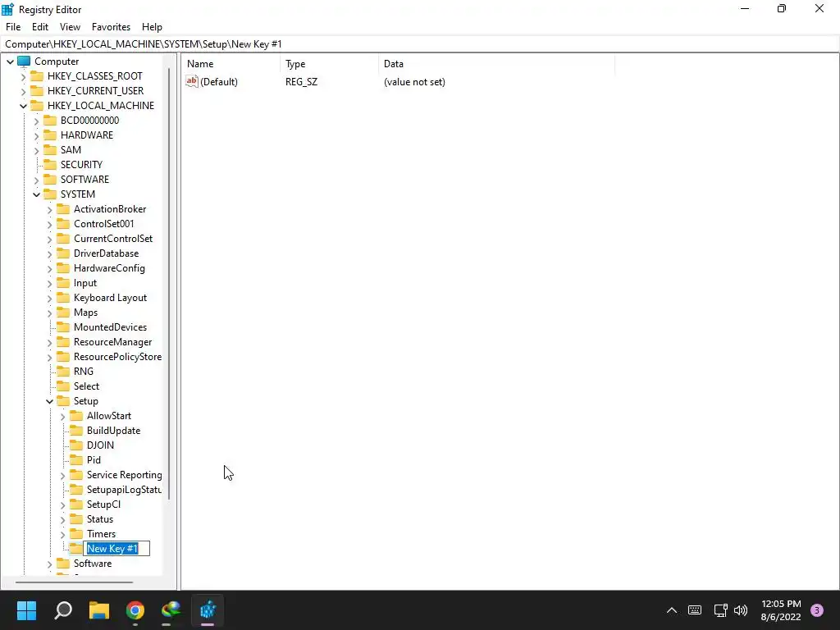This screenshot has width=840, height=630.
Task: Select the Input key
Action: [x=85, y=283]
